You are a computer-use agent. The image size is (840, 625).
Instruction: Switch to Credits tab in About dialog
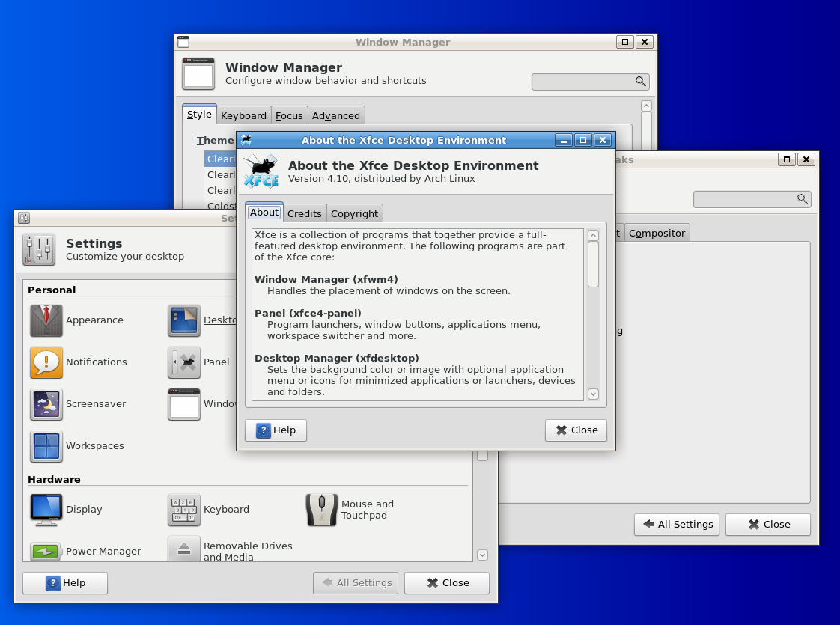pyautogui.click(x=304, y=213)
